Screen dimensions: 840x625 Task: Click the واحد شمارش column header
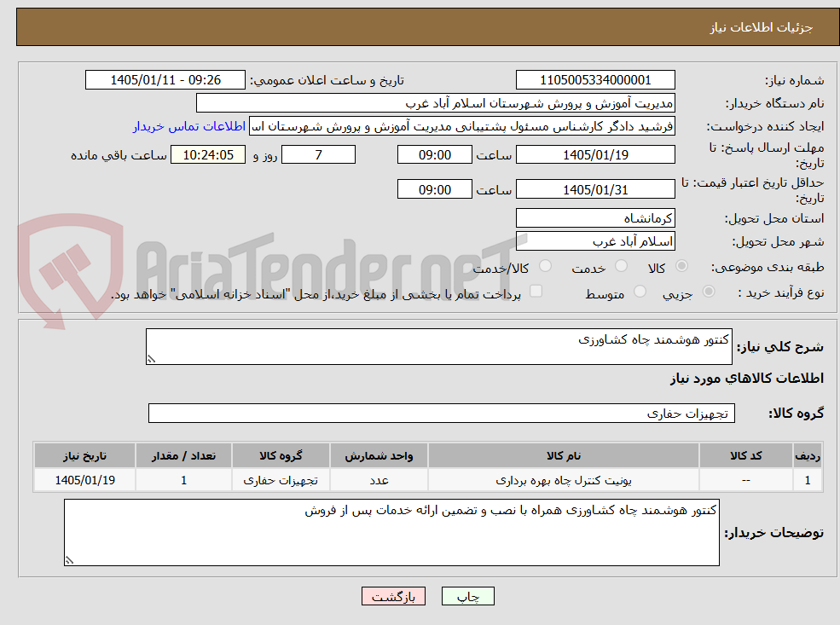[379, 456]
